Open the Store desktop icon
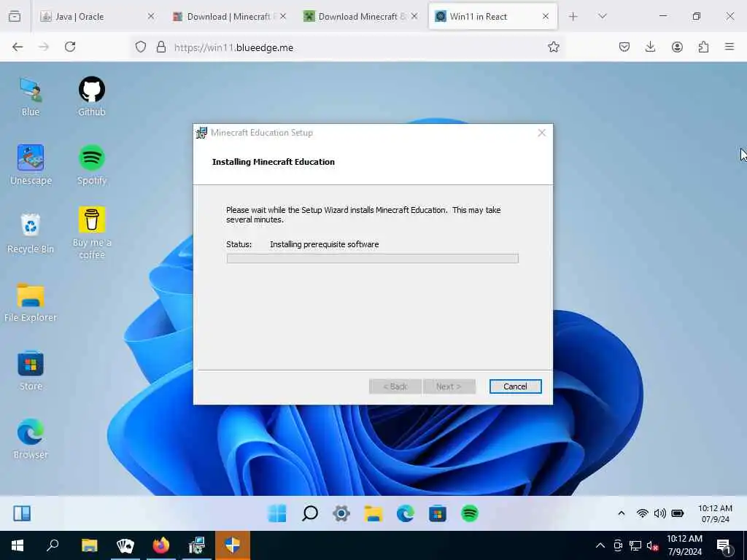Screen dimensions: 747x560 (31, 370)
